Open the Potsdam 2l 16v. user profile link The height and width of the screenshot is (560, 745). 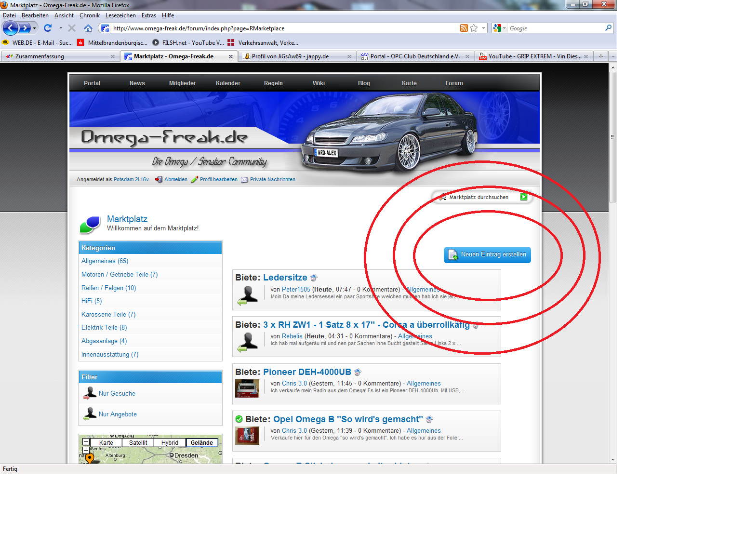[x=131, y=179]
